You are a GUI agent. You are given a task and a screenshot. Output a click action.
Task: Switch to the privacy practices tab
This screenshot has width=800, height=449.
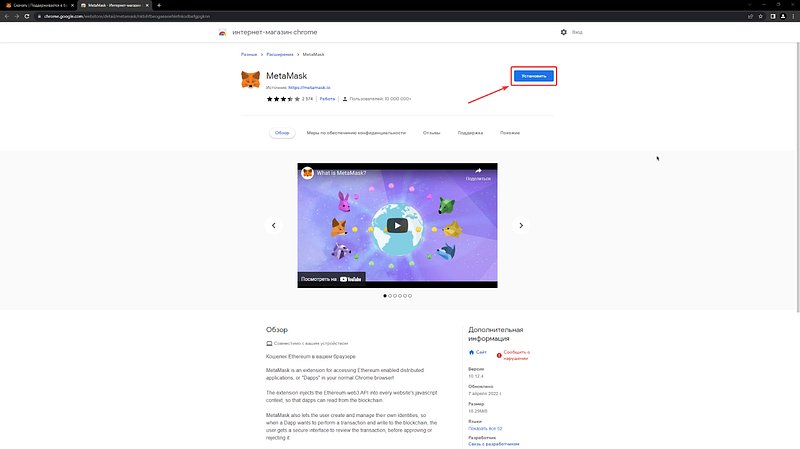pos(356,133)
